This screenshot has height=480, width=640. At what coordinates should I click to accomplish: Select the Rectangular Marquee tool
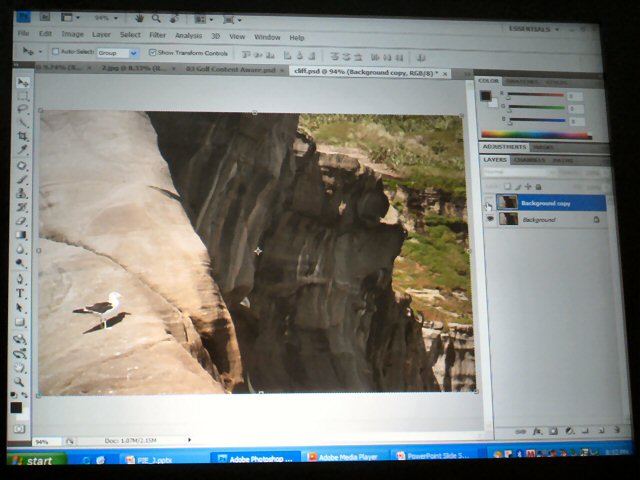pyautogui.click(x=22, y=96)
